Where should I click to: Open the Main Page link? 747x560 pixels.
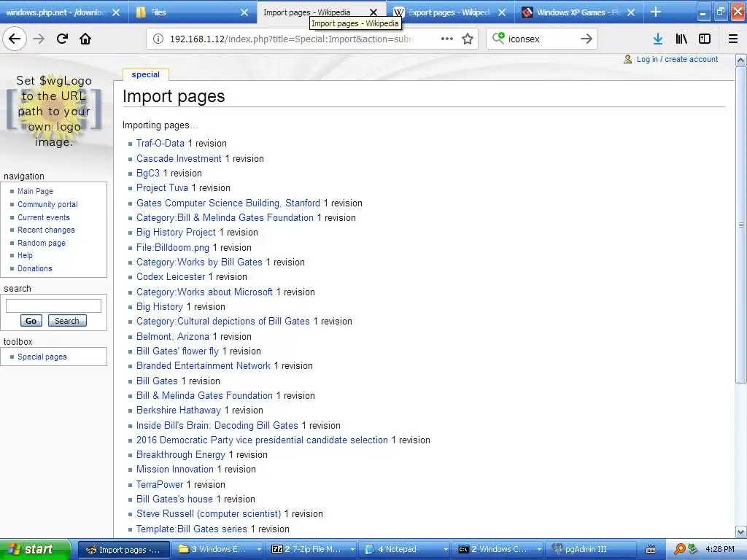35,191
